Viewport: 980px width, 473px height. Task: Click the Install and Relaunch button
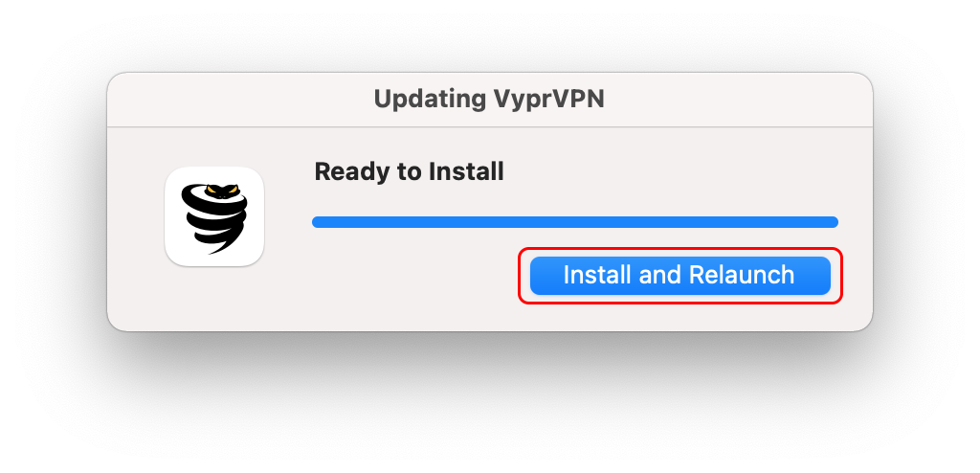pos(679,276)
